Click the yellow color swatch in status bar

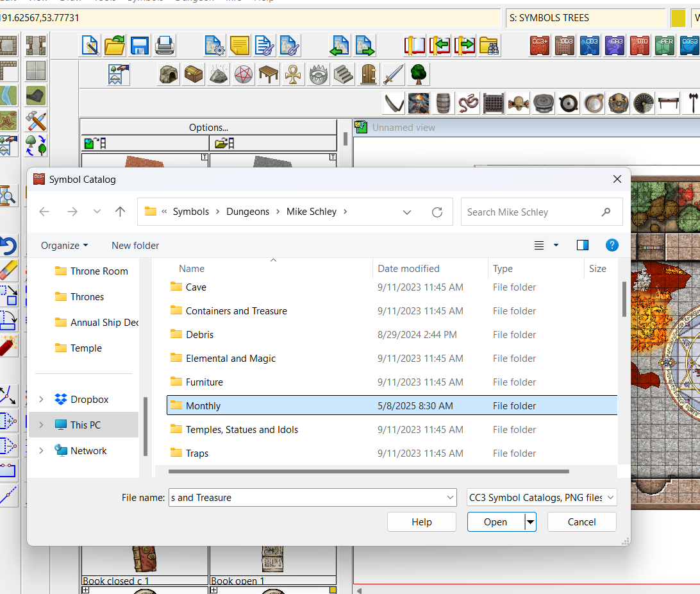pyautogui.click(x=678, y=18)
